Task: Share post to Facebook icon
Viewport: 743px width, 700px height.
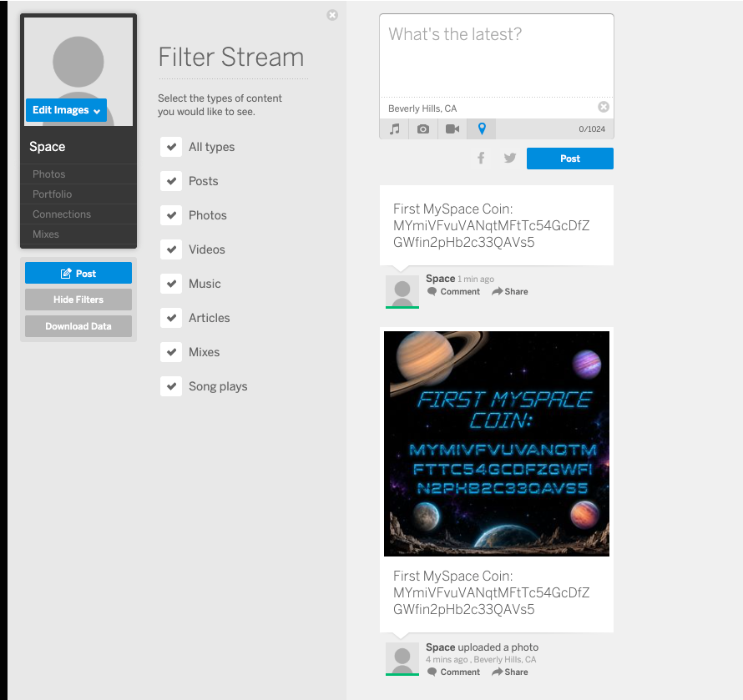Action: tap(481, 158)
